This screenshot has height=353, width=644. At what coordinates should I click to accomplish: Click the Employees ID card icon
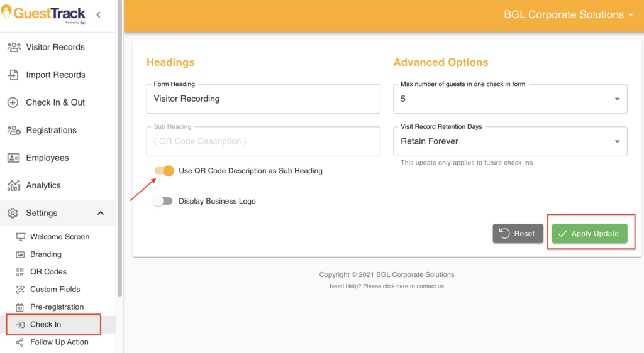[13, 158]
